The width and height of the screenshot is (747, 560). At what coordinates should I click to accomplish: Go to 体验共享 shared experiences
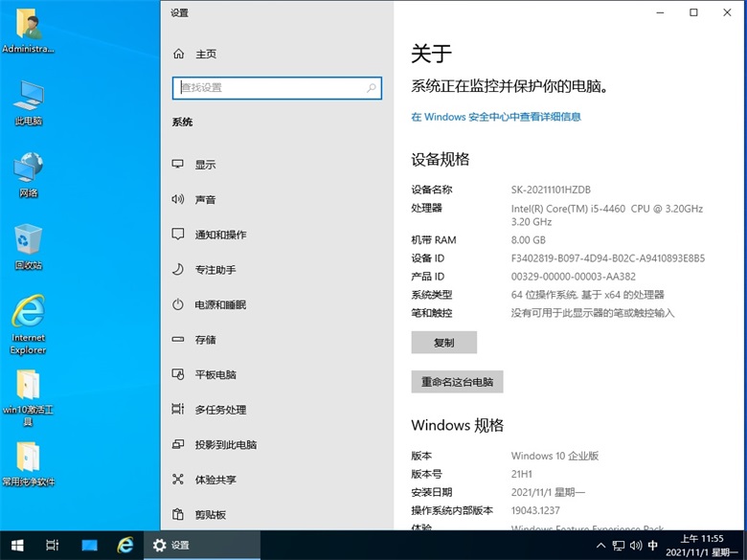(x=215, y=480)
